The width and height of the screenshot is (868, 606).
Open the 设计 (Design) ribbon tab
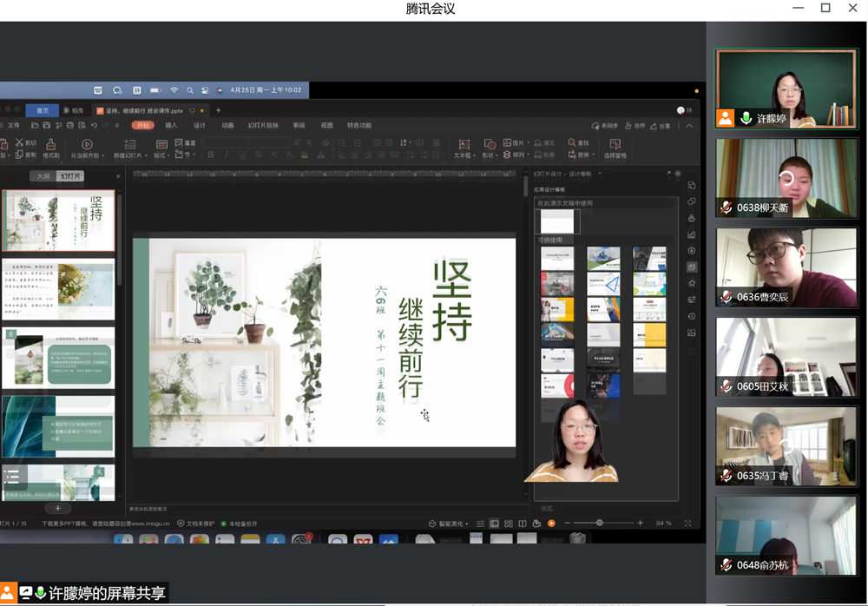200,125
